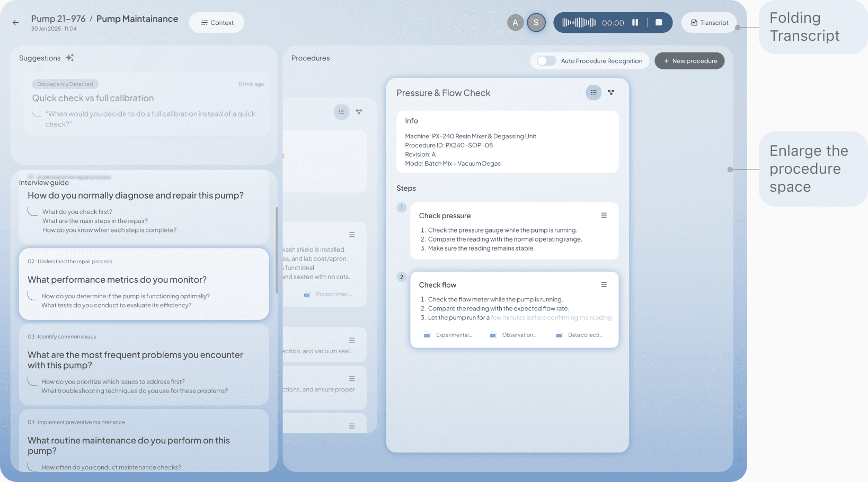Open the Experimental... attachment
This screenshot has height=482, width=868.
(x=448, y=335)
